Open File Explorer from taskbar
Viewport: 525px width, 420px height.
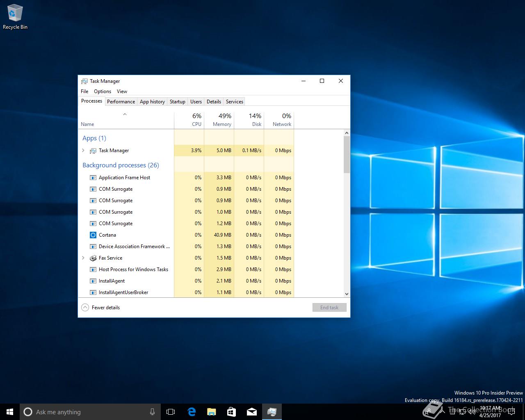[x=211, y=412]
